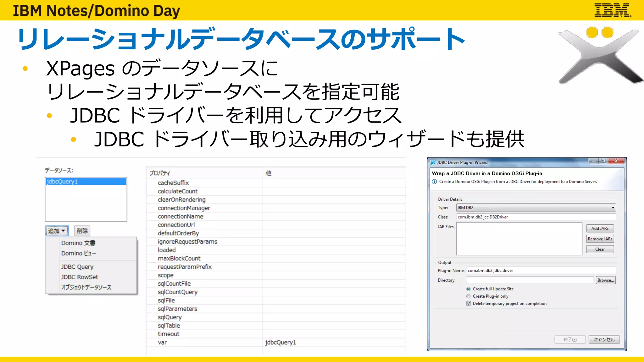
Task: Select the scope property row
Action: pos(276,275)
